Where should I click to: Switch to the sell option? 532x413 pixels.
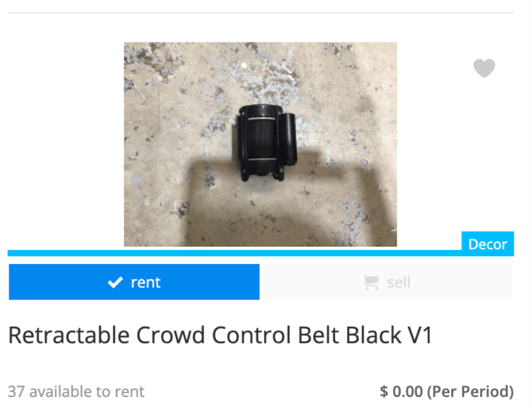pos(387,282)
